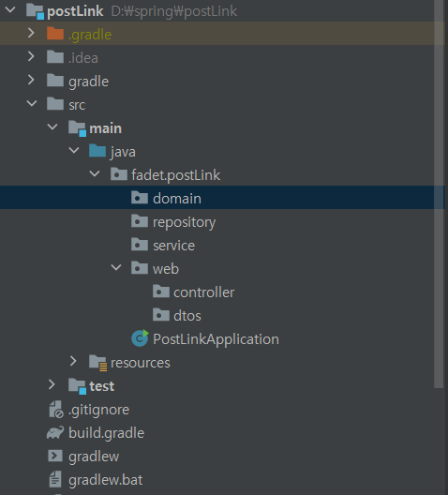The height and width of the screenshot is (495, 448).
Task: Select the postLink project root name
Action: (75, 11)
